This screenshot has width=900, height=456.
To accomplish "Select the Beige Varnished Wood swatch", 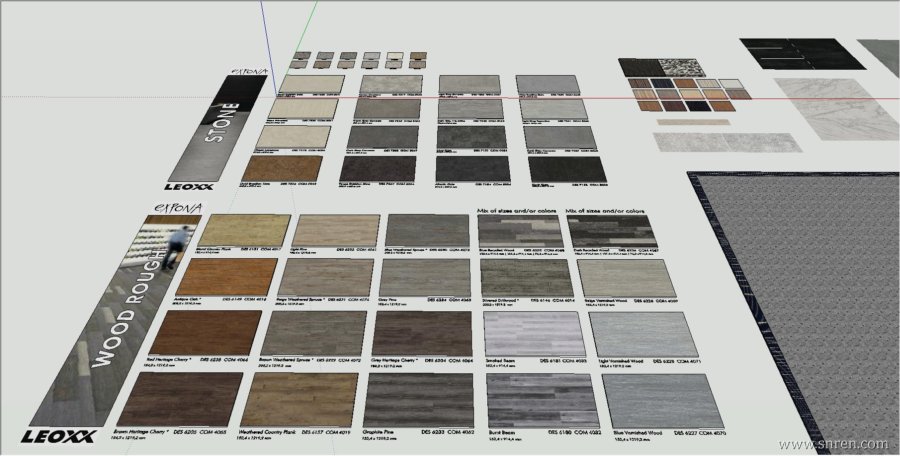I will pyautogui.click(x=627, y=279).
